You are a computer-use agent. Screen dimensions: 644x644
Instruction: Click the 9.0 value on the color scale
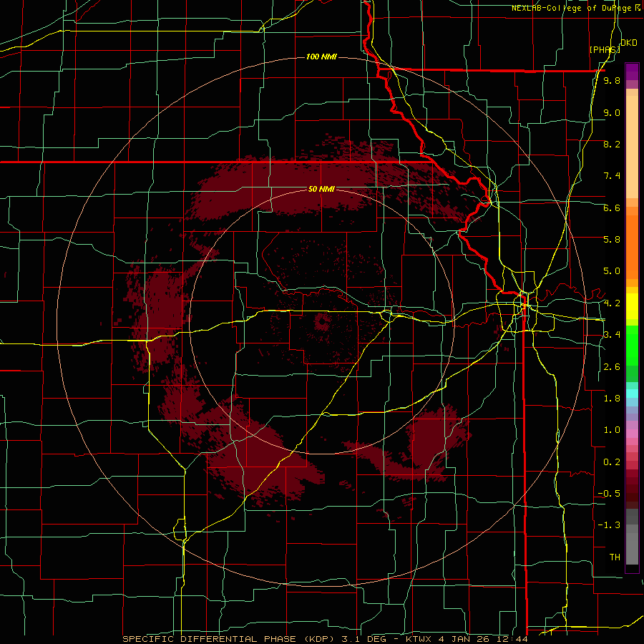612,112
